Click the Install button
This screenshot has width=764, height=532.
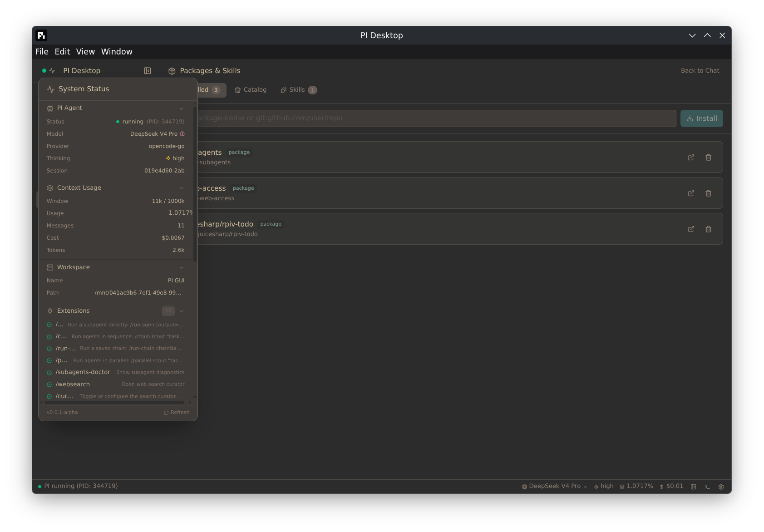click(x=701, y=118)
